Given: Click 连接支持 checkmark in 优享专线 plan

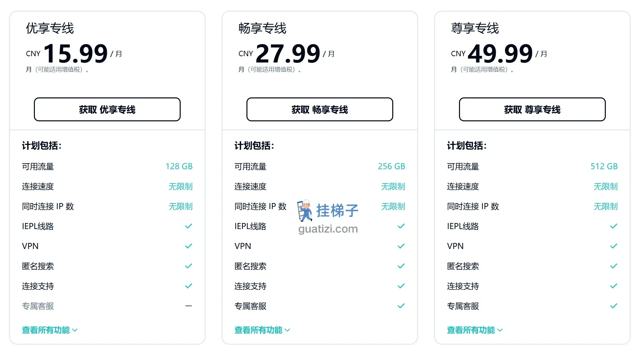Looking at the screenshot, I should [189, 286].
